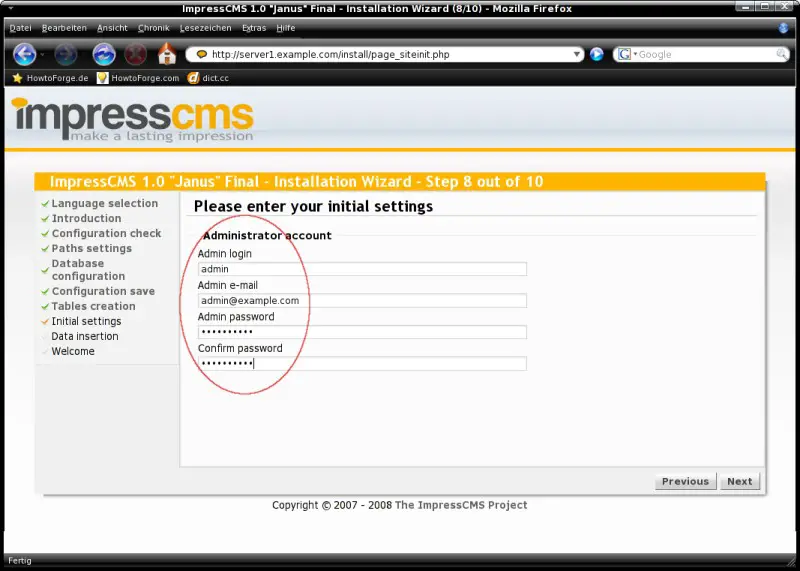Viewport: 800px width, 571px height.
Task: Click the Next button
Action: 739,481
